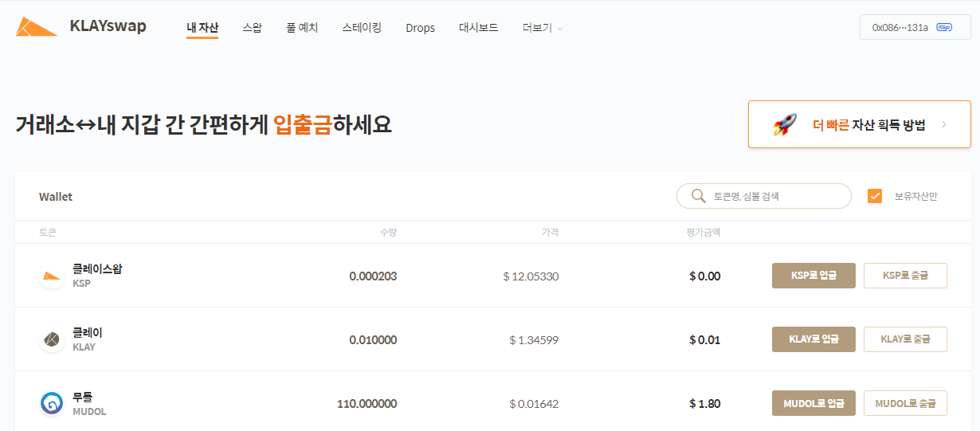980x431 pixels.
Task: Click the 가격 column header
Action: 550,233
